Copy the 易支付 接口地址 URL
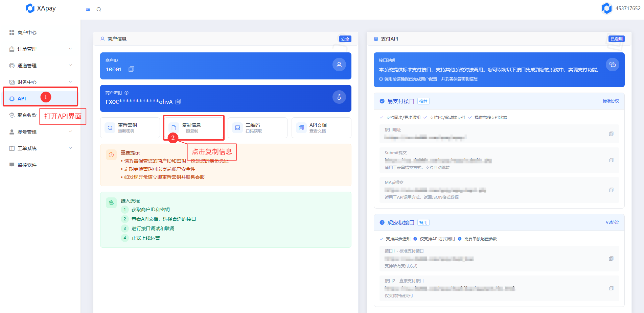The height and width of the screenshot is (313, 644). 611,134
